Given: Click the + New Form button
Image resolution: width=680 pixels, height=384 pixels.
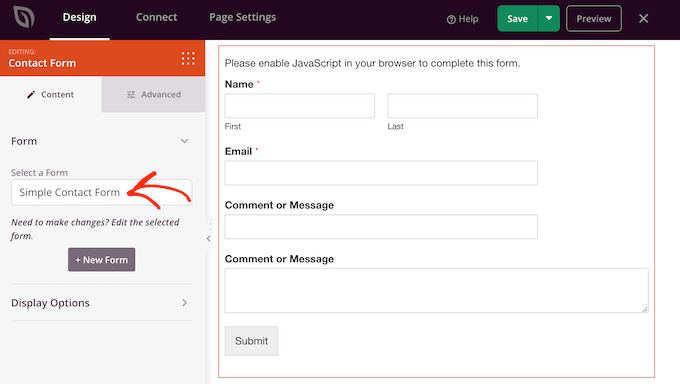Looking at the screenshot, I should click(101, 259).
